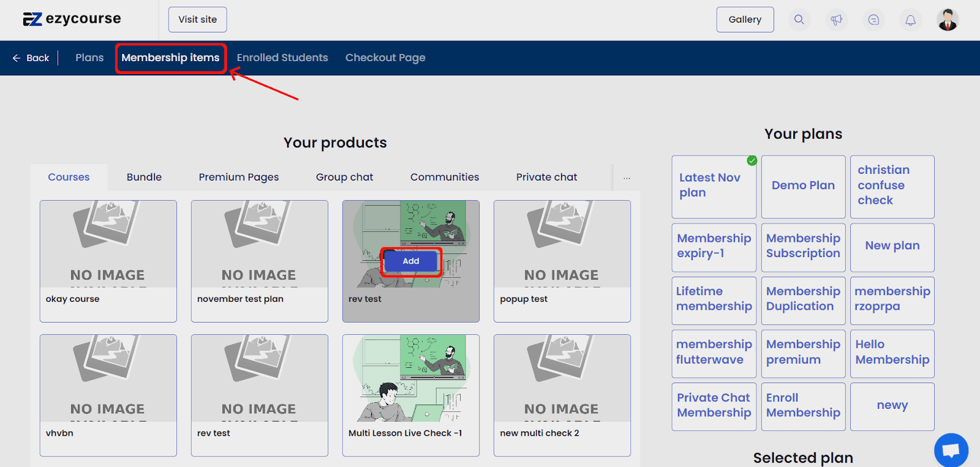Open the messages chat bubble icon
This screenshot has width=980, height=467.
coord(873,20)
